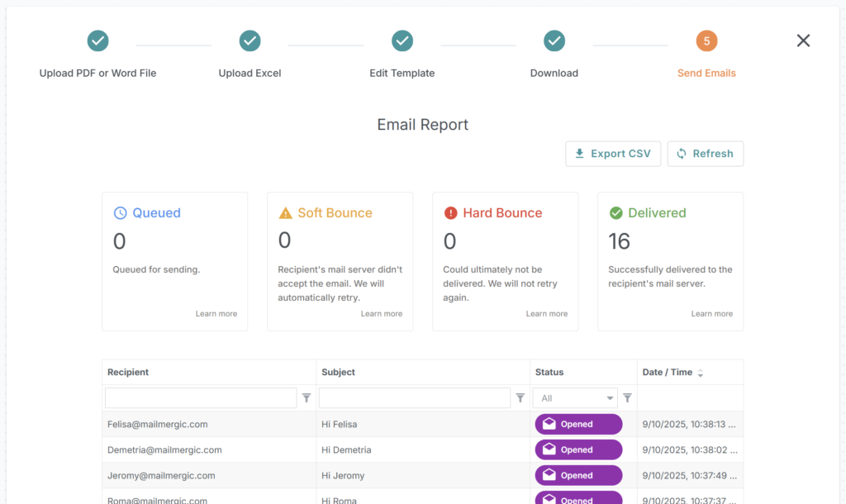The image size is (846, 504).
Task: Click Learn more on the Delivered card
Action: click(x=712, y=313)
